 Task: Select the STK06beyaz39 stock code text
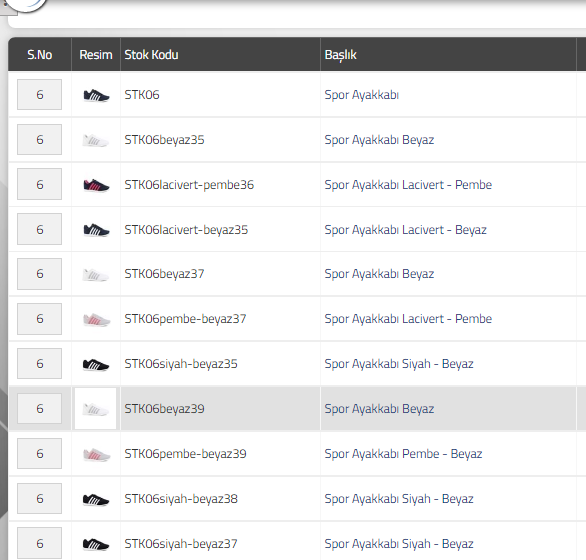click(164, 409)
